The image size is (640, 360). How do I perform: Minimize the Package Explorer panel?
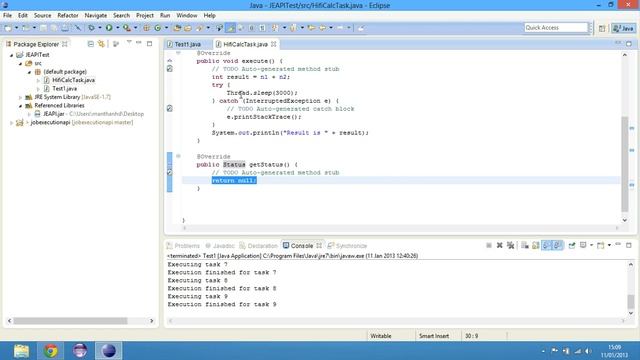tap(139, 42)
